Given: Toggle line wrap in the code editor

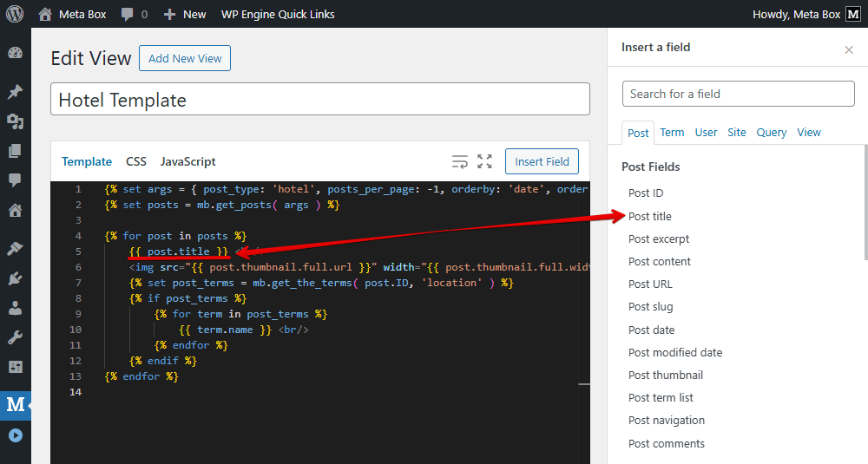Looking at the screenshot, I should click(460, 161).
